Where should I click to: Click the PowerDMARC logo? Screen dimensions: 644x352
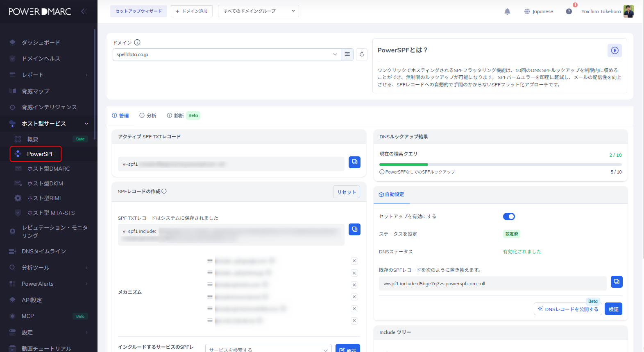40,11
